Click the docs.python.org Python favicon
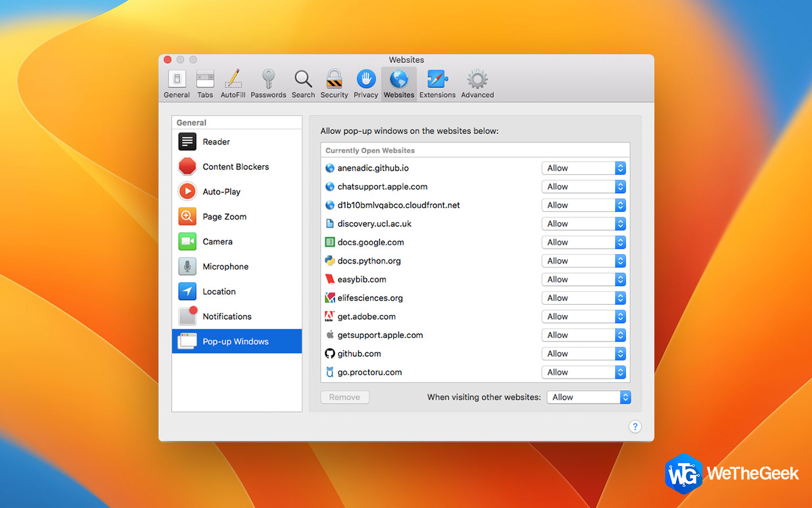812x508 pixels. (x=330, y=261)
